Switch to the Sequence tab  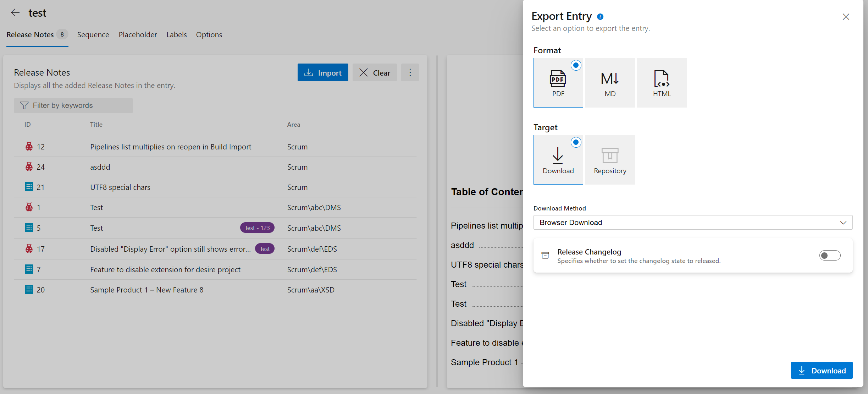93,34
